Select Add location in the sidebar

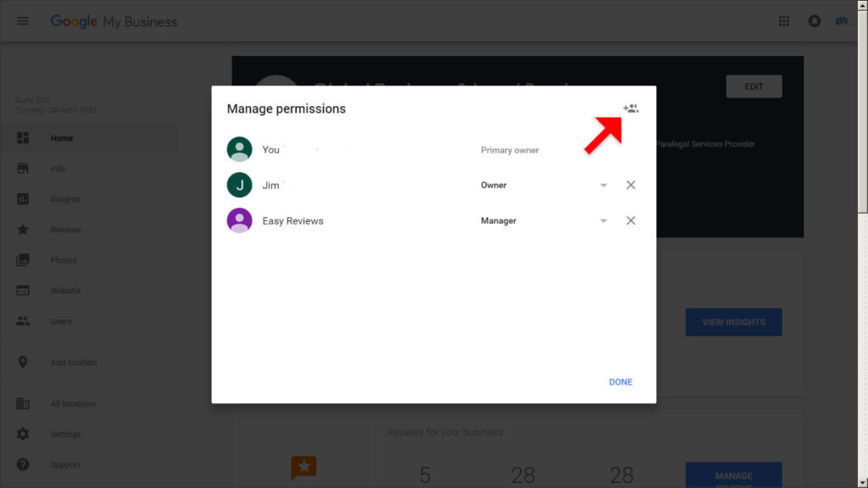(90, 363)
